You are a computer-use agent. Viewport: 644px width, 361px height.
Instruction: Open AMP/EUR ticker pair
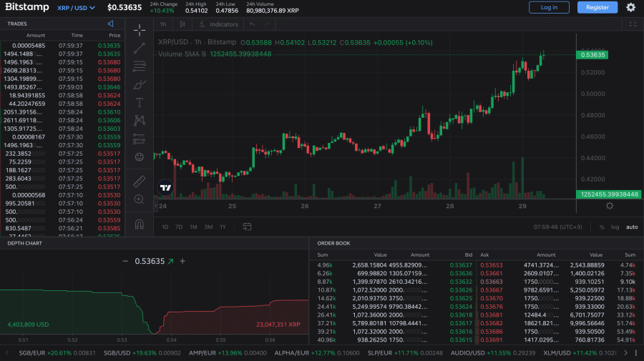click(x=228, y=353)
